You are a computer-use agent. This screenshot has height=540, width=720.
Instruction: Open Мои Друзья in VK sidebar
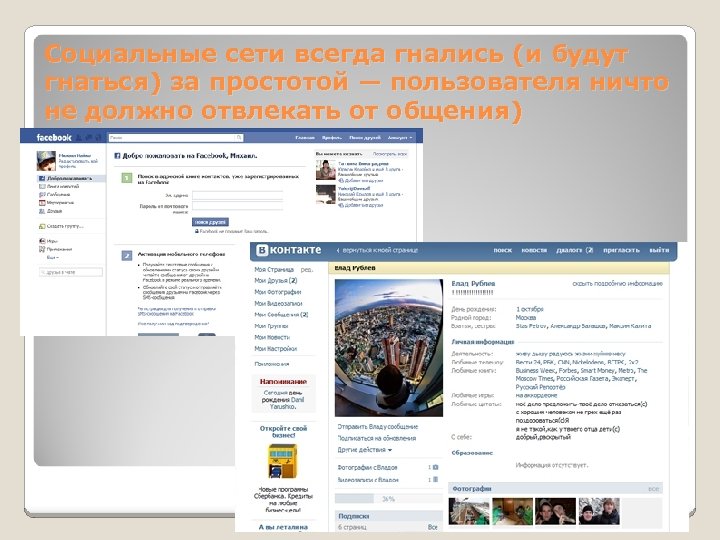(x=276, y=281)
